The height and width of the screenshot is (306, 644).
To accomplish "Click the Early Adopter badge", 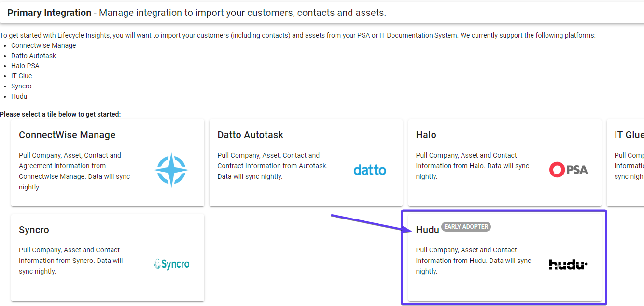I will pyautogui.click(x=466, y=227).
